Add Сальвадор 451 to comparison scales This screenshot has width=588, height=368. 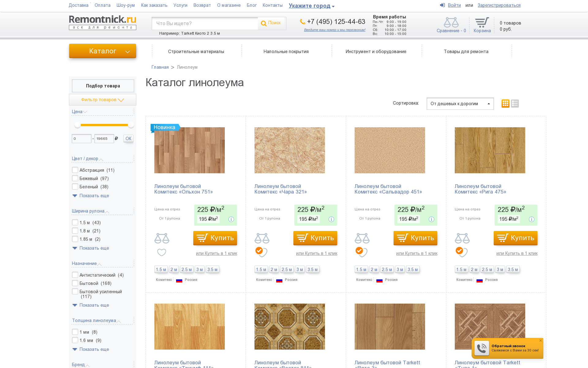click(x=362, y=238)
